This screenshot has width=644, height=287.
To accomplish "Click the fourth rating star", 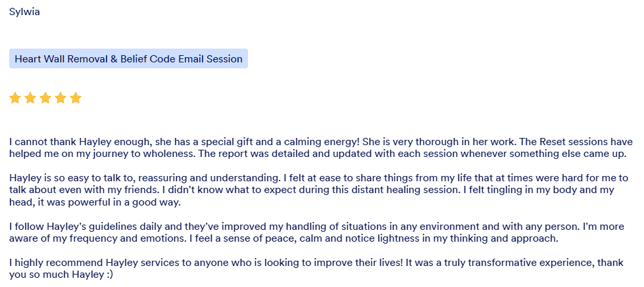I will click(x=61, y=98).
